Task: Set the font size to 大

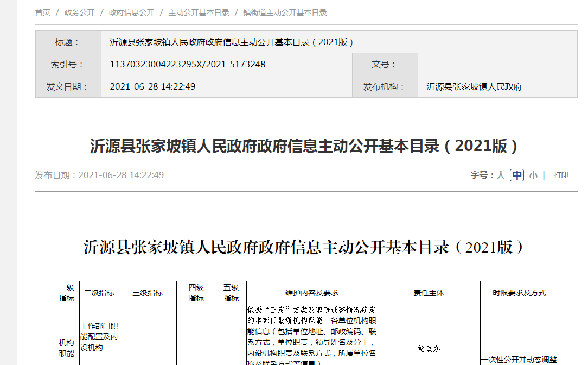Action: coord(500,175)
